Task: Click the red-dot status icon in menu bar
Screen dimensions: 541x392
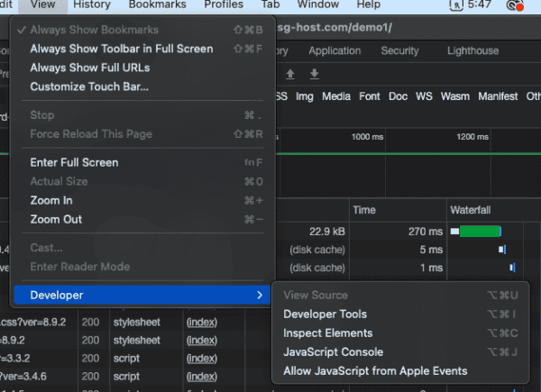Action: tap(515, 5)
